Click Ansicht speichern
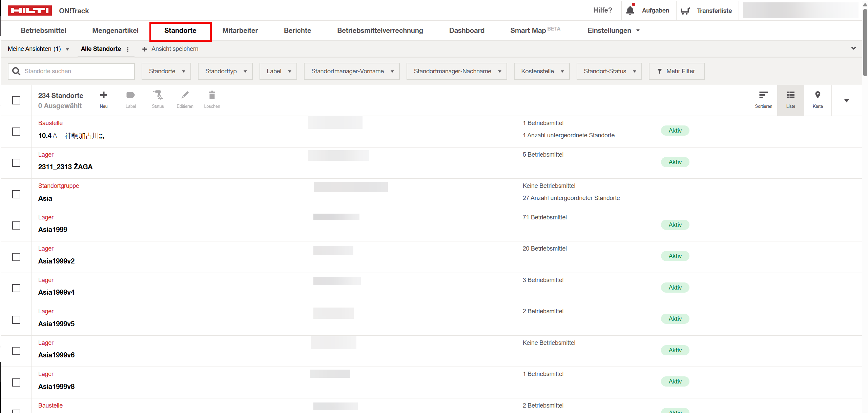Screen dimensions: 868x413 (x=170, y=49)
